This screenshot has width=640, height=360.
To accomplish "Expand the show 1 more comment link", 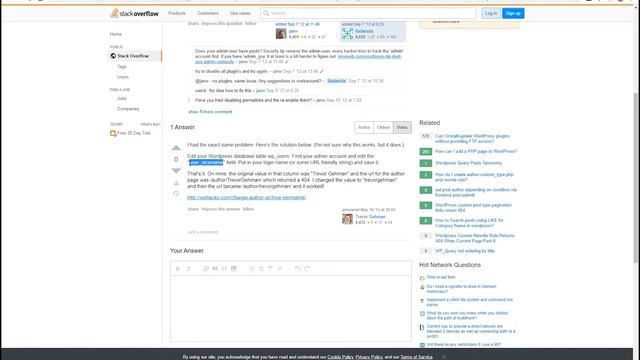I will [210, 112].
